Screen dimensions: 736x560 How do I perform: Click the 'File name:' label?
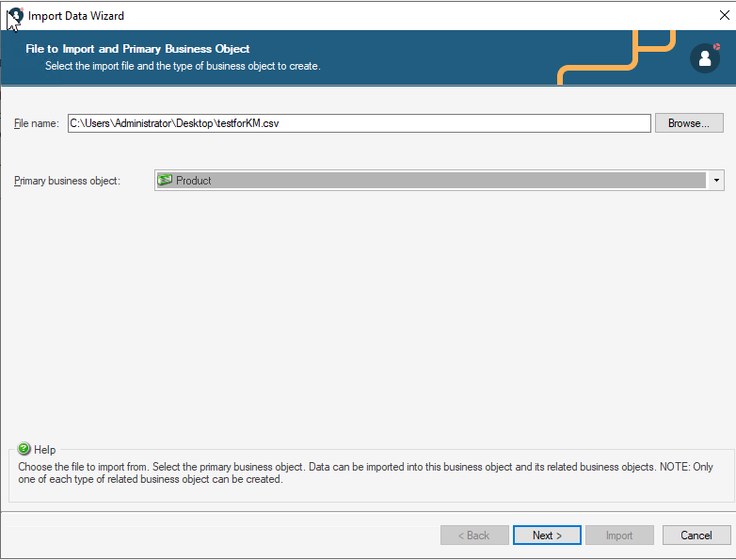point(37,123)
